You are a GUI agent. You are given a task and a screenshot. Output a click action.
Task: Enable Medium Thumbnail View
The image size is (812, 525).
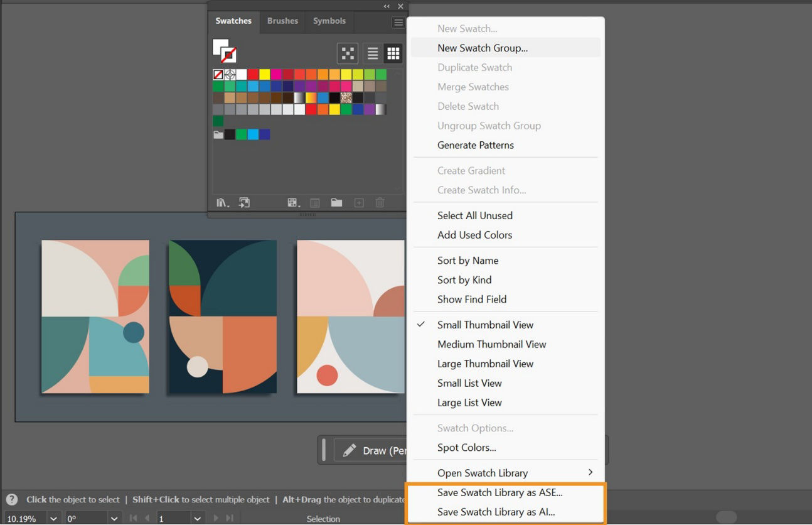[492, 344]
